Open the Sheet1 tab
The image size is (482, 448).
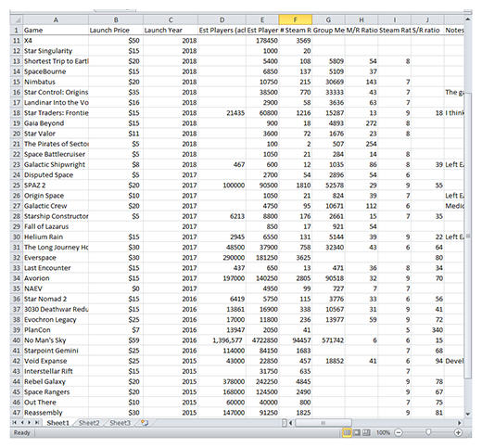click(58, 423)
